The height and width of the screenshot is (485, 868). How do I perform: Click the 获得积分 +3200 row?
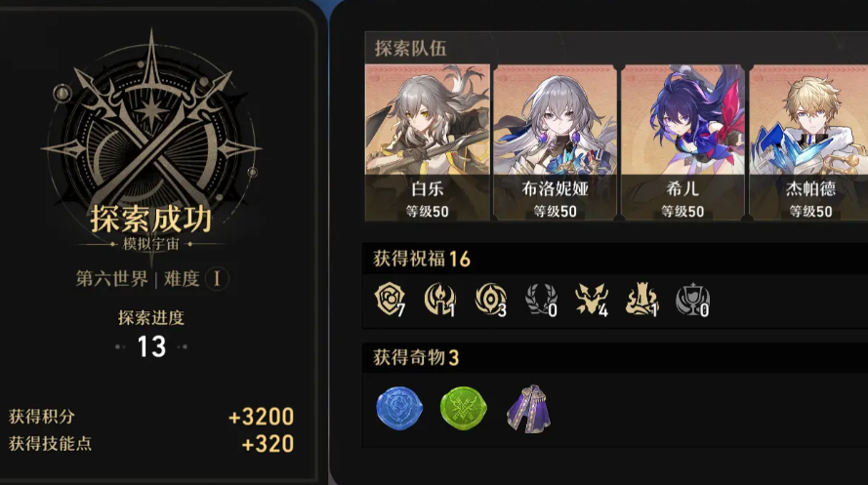pos(151,417)
